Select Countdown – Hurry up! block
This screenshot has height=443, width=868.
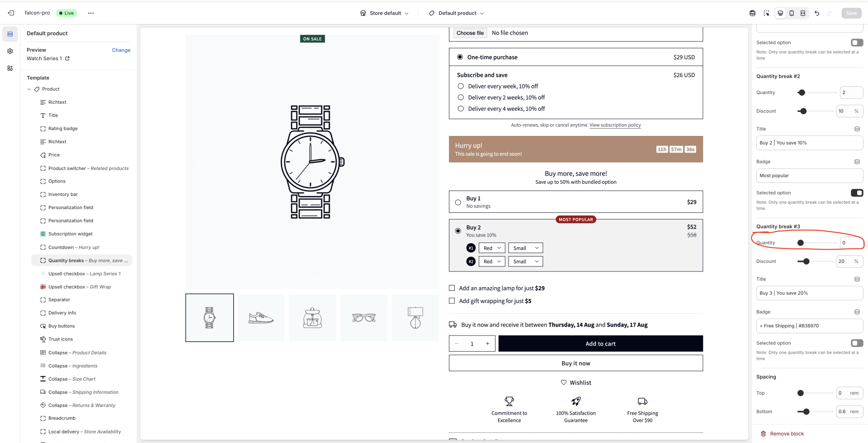82,247
